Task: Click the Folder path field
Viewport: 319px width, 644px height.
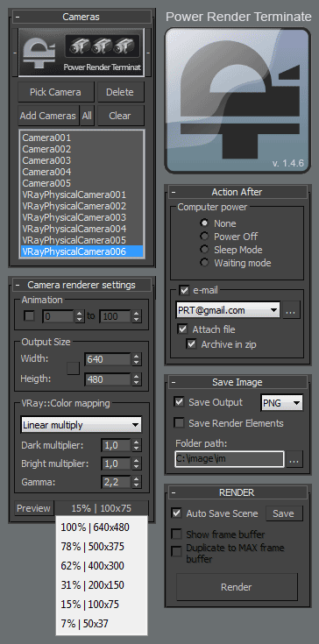Action: [x=230, y=459]
